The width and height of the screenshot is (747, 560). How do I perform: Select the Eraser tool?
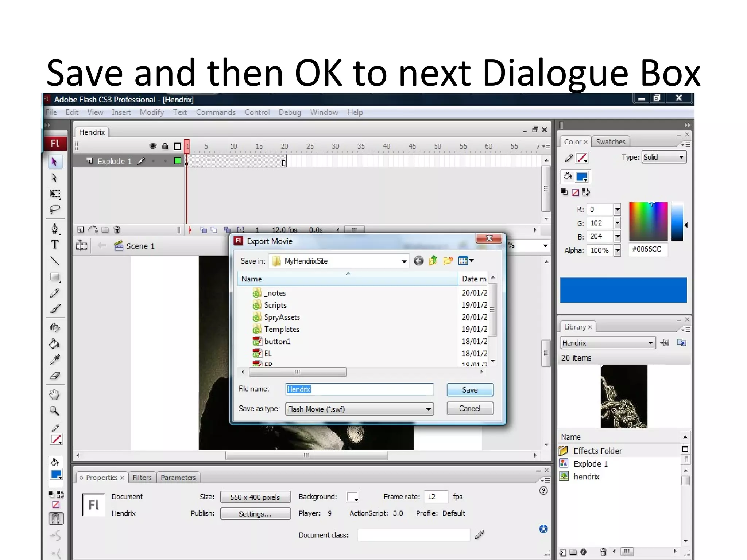tap(55, 376)
